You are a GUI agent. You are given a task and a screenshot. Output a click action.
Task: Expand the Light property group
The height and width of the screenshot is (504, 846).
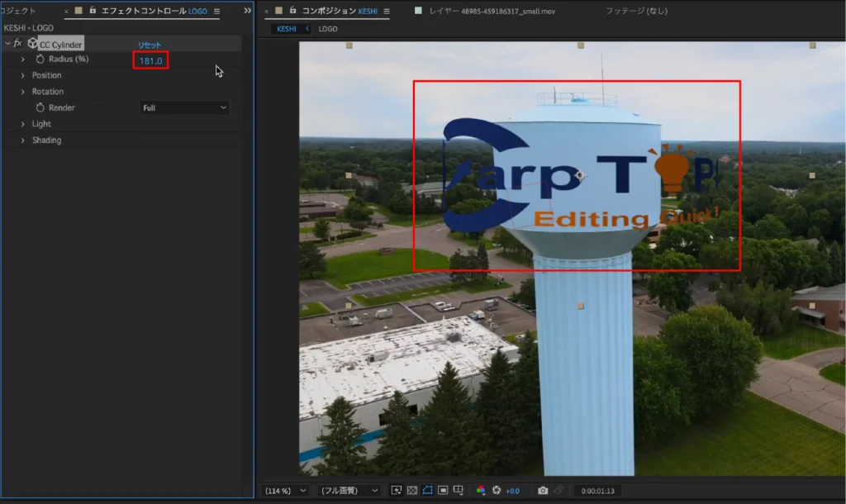(22, 124)
